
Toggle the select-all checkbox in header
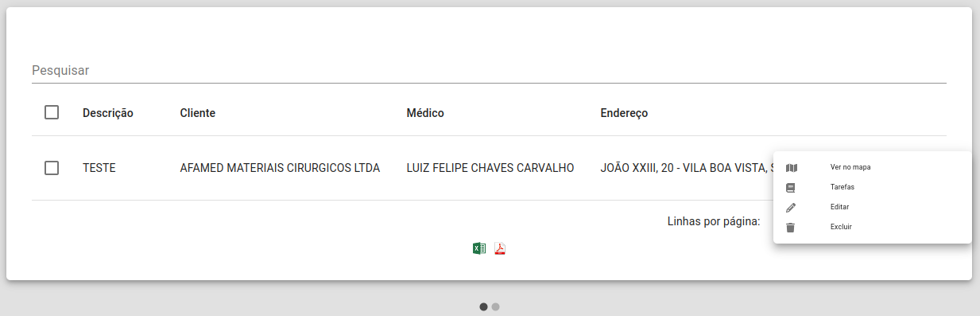click(52, 113)
